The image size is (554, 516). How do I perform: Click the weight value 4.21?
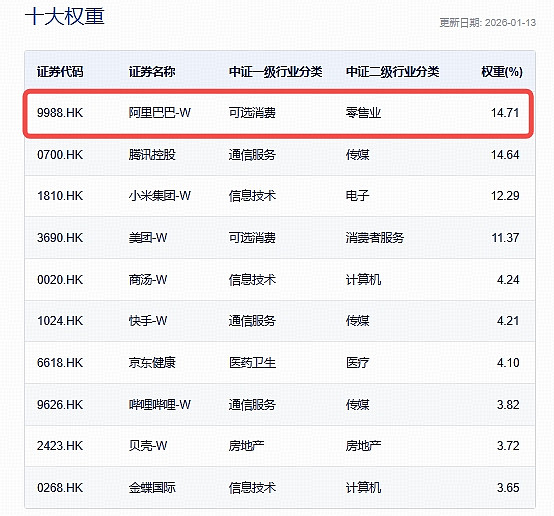[x=508, y=321]
